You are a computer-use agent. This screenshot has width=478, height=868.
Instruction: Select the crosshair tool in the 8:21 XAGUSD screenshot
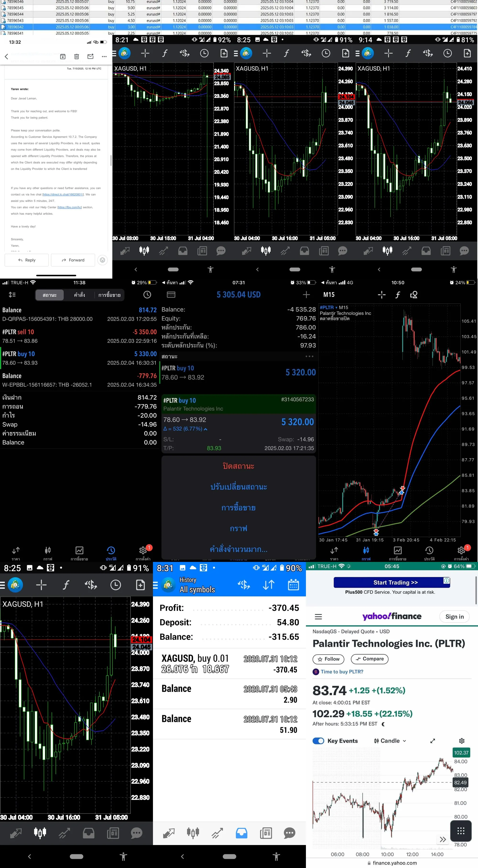145,53
